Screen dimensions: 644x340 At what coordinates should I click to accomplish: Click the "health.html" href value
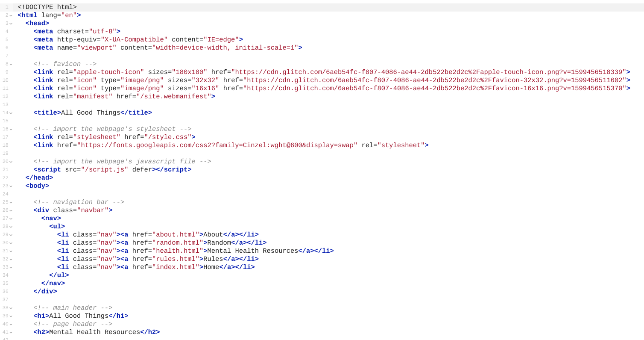[178, 251]
